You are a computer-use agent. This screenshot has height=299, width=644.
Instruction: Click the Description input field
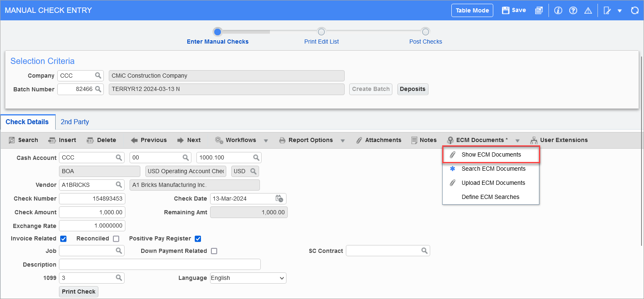(160, 265)
